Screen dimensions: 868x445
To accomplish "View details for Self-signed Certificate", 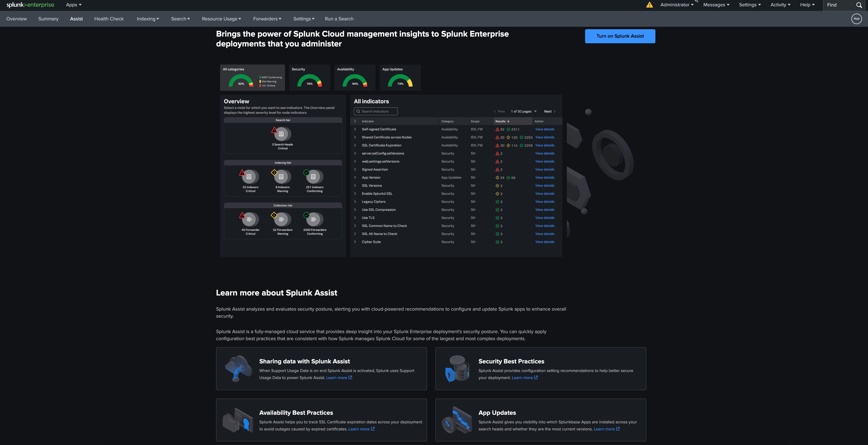I will pyautogui.click(x=545, y=129).
